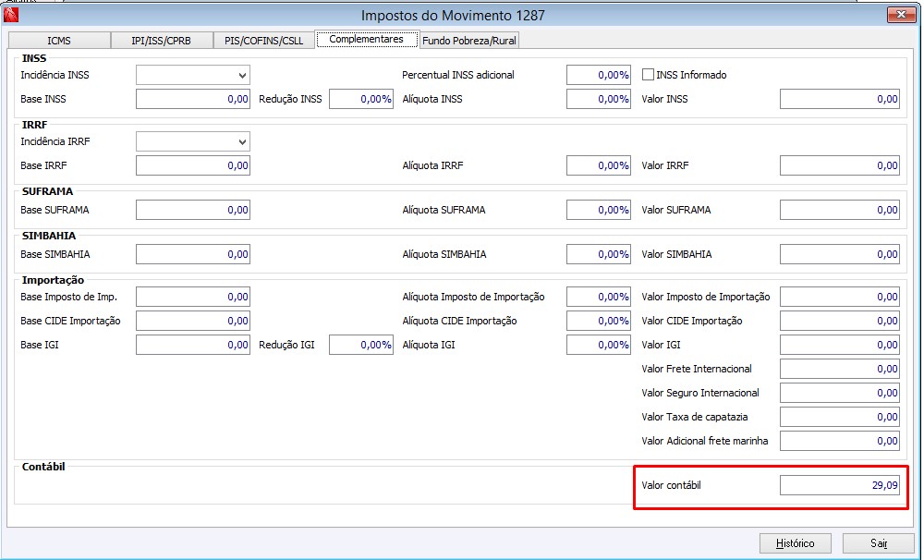Select the Base SIMBAHIA field
Screen dimensions: 924x560
click(x=193, y=255)
